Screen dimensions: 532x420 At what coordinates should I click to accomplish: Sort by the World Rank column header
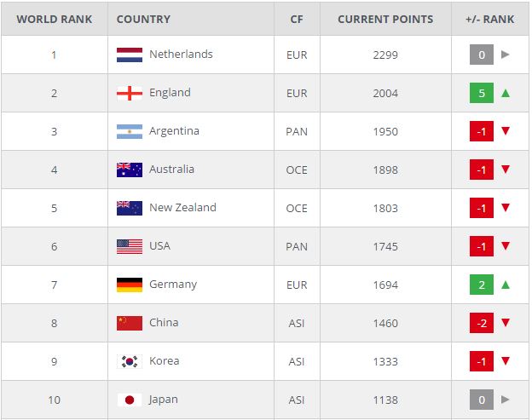pos(54,19)
